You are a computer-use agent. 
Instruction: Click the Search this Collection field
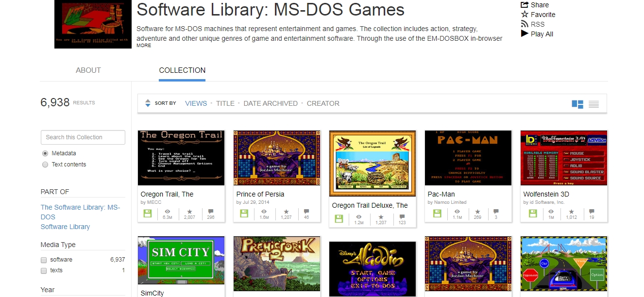click(x=83, y=137)
